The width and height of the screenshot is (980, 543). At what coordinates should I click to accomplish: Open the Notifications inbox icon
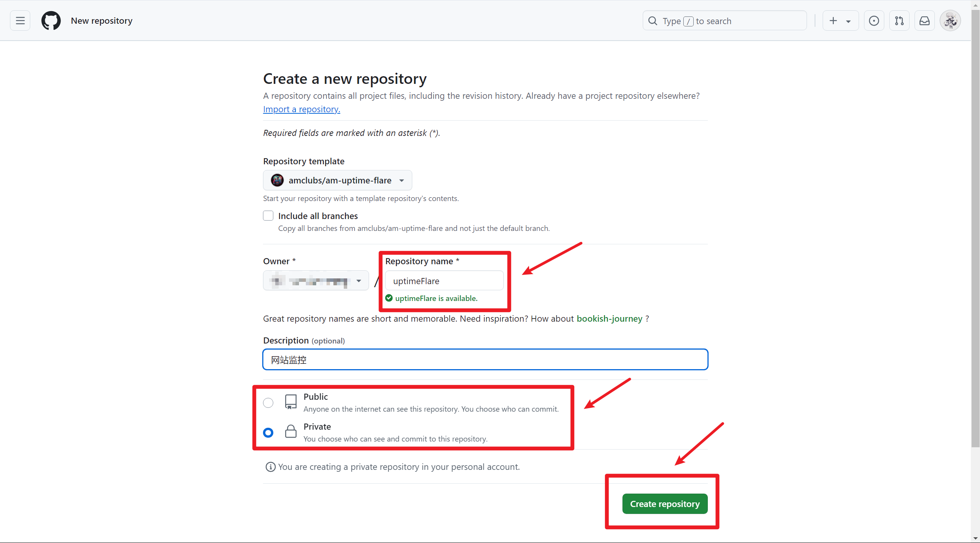click(x=924, y=21)
